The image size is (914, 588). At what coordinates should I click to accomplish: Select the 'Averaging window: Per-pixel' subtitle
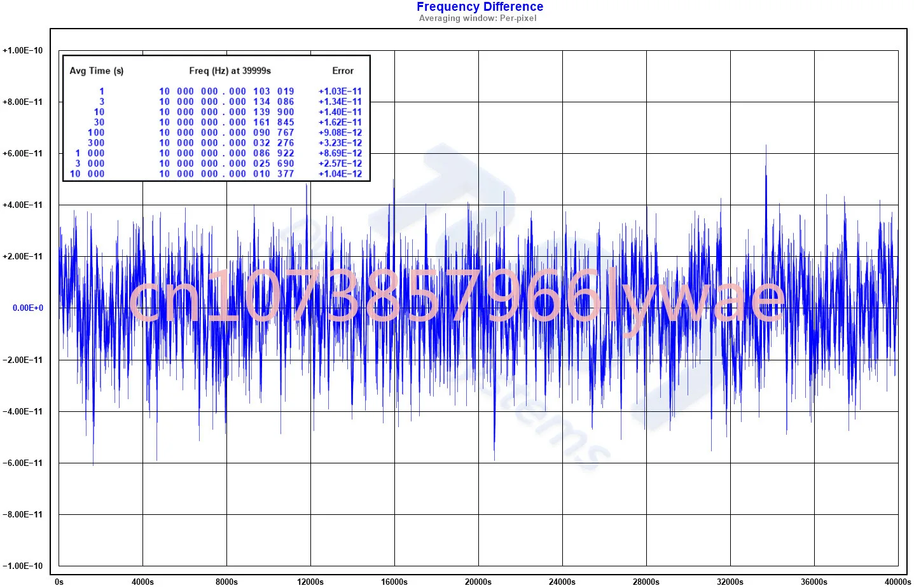click(478, 18)
